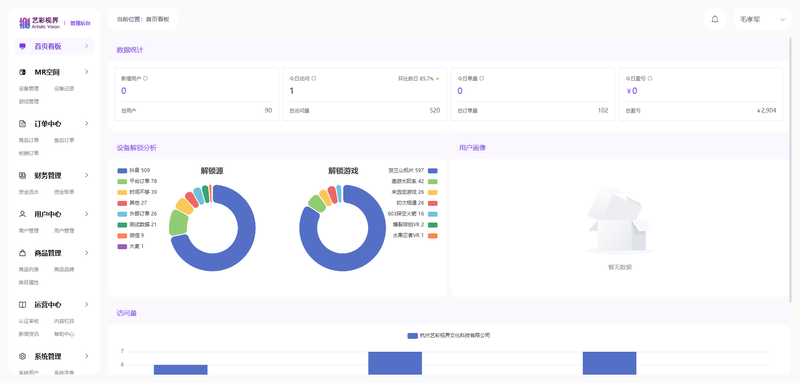The width and height of the screenshot is (800, 383).
Task: Go to 商户管理 page
Action: point(29,231)
